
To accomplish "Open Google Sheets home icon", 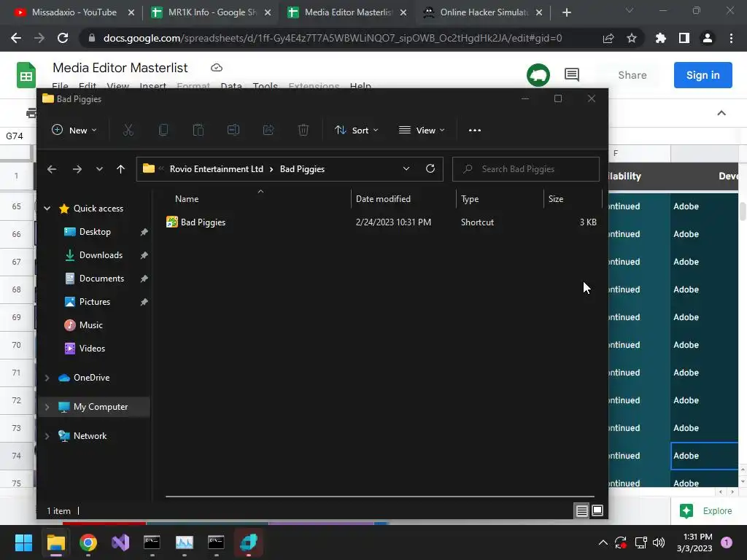I will pos(26,75).
